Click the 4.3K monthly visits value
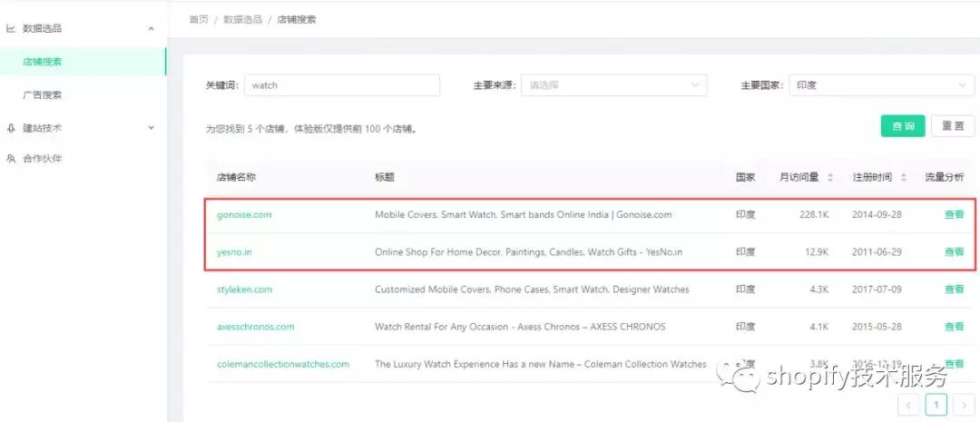The width and height of the screenshot is (980, 422). point(818,290)
